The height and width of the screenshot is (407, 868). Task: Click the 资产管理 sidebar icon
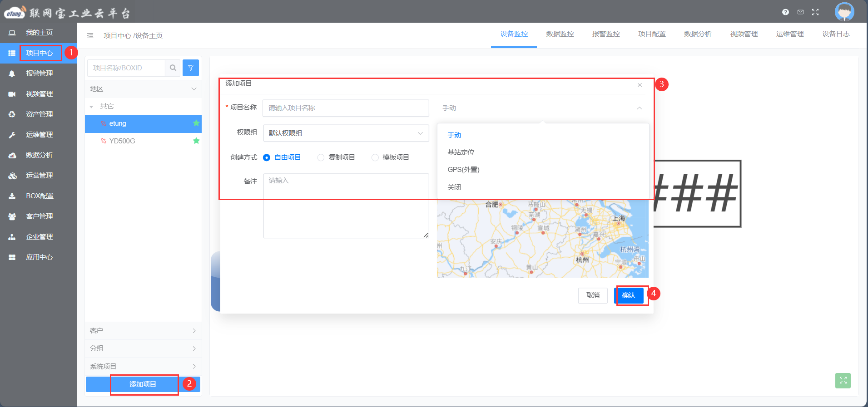(12, 114)
